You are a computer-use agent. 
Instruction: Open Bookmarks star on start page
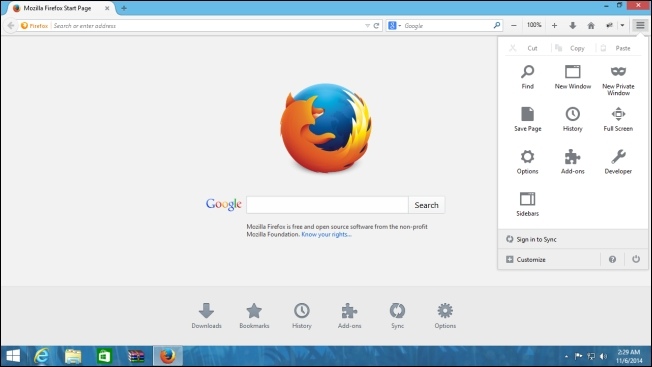tap(254, 315)
